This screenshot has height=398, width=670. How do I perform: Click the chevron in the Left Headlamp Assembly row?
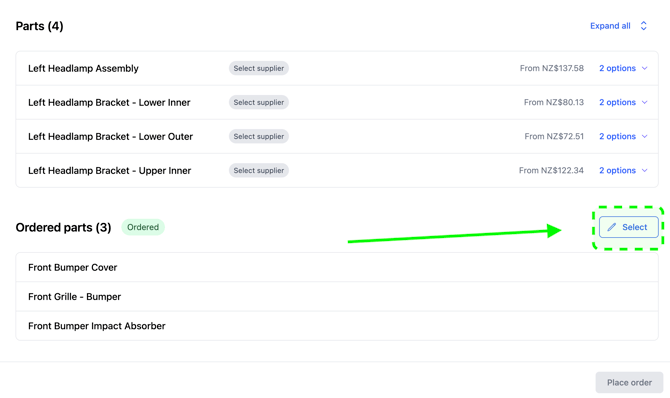coord(645,68)
